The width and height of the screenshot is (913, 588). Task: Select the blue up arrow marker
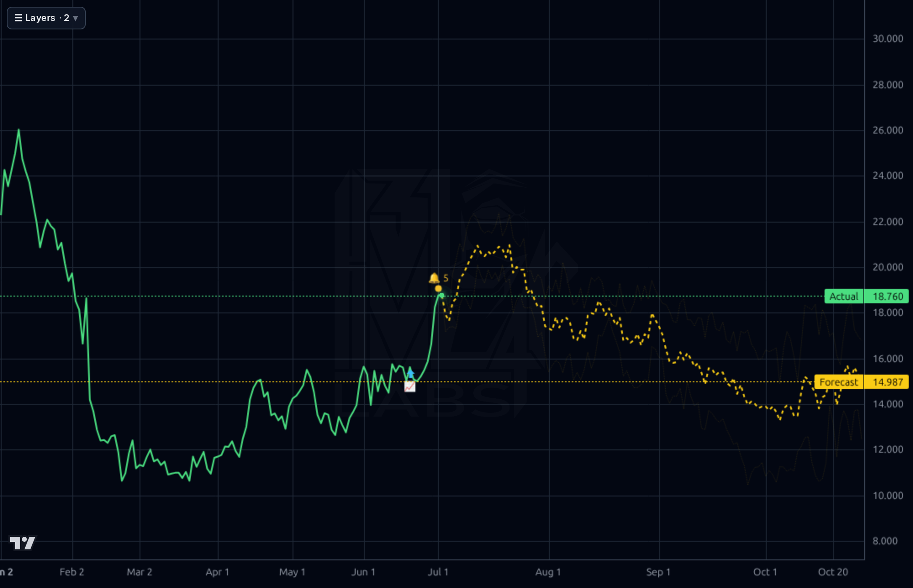point(411,373)
